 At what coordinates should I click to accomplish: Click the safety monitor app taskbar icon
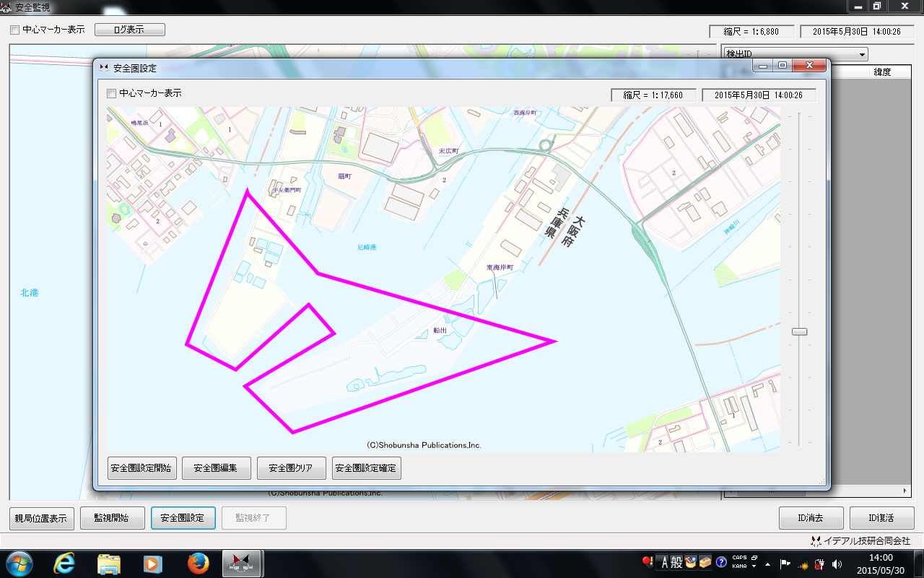coord(242,563)
